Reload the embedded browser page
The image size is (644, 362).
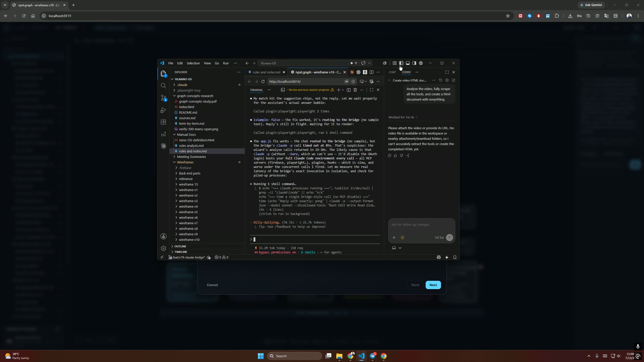[x=263, y=81]
